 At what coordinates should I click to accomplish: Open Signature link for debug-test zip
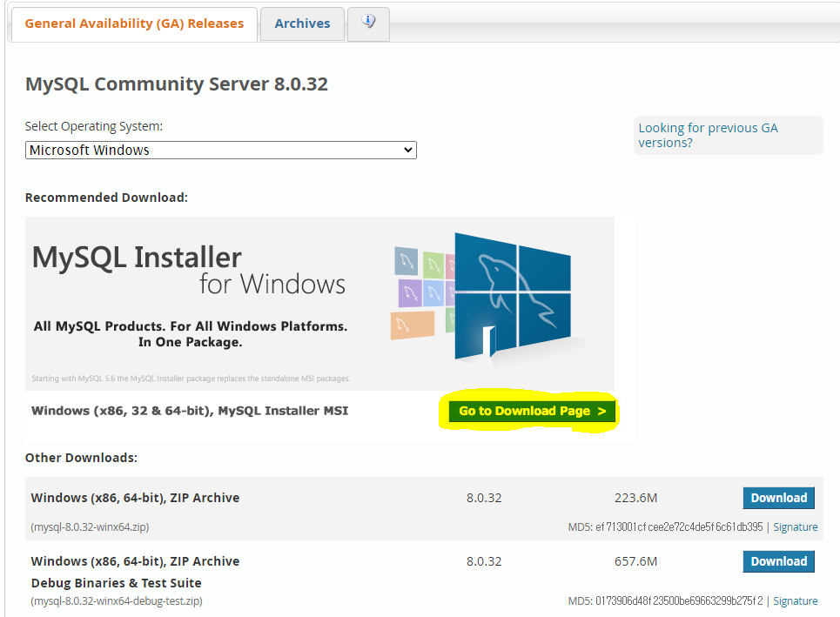point(795,601)
